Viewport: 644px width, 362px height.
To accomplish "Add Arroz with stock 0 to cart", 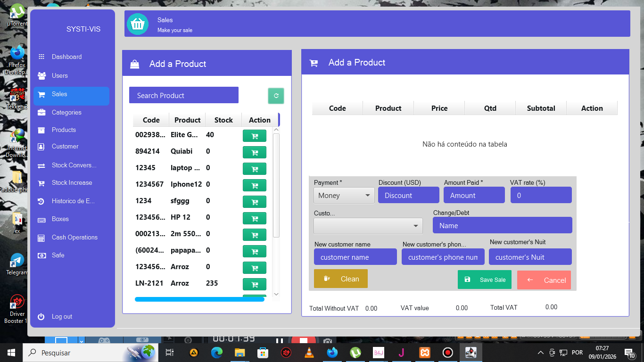I will (x=255, y=268).
